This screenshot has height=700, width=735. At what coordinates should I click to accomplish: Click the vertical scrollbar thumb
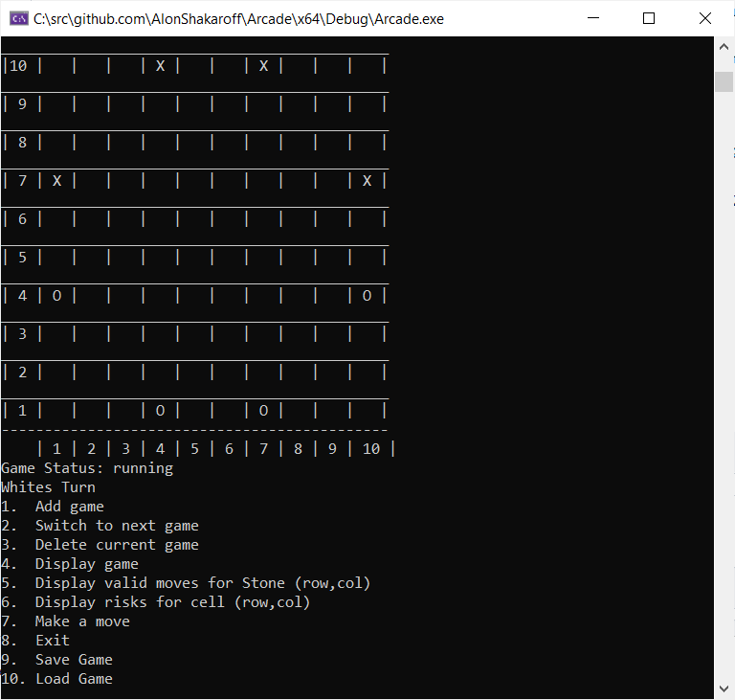click(724, 81)
